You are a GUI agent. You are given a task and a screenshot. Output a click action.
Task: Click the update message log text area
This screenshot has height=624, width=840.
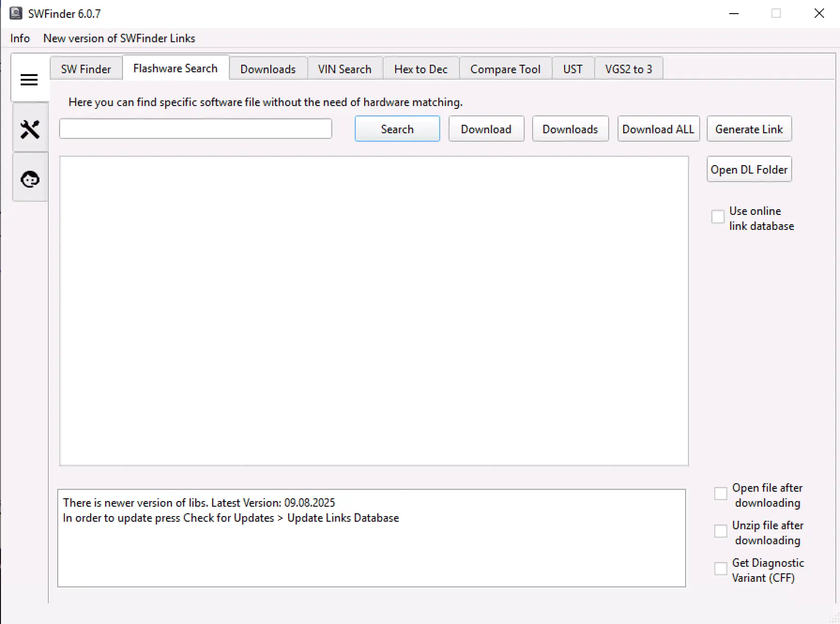click(x=372, y=538)
